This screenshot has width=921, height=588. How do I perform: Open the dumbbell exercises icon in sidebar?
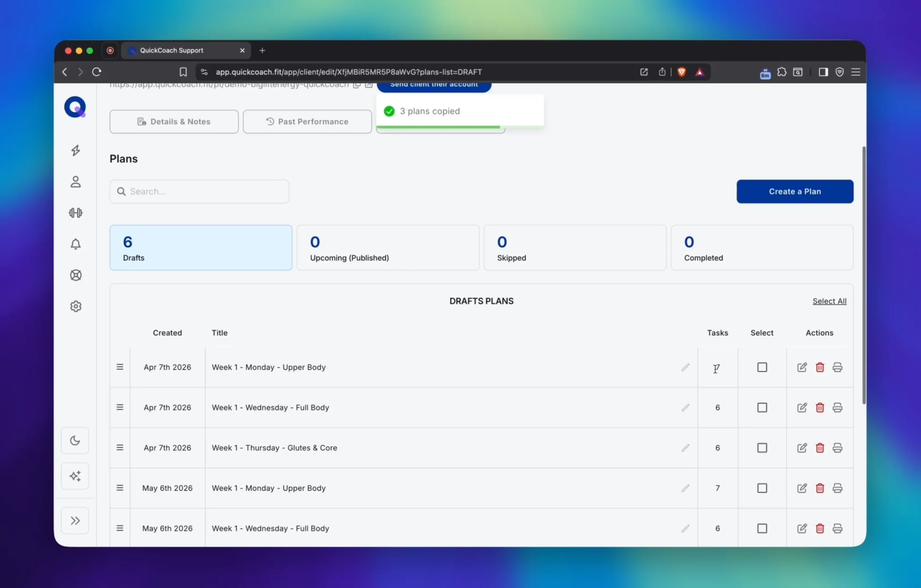click(x=76, y=213)
